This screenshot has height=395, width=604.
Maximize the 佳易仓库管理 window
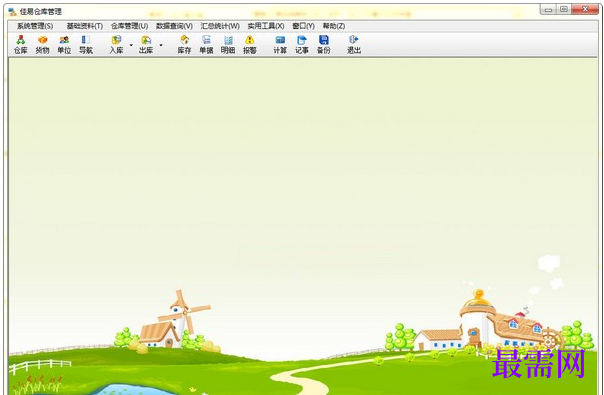(564, 10)
